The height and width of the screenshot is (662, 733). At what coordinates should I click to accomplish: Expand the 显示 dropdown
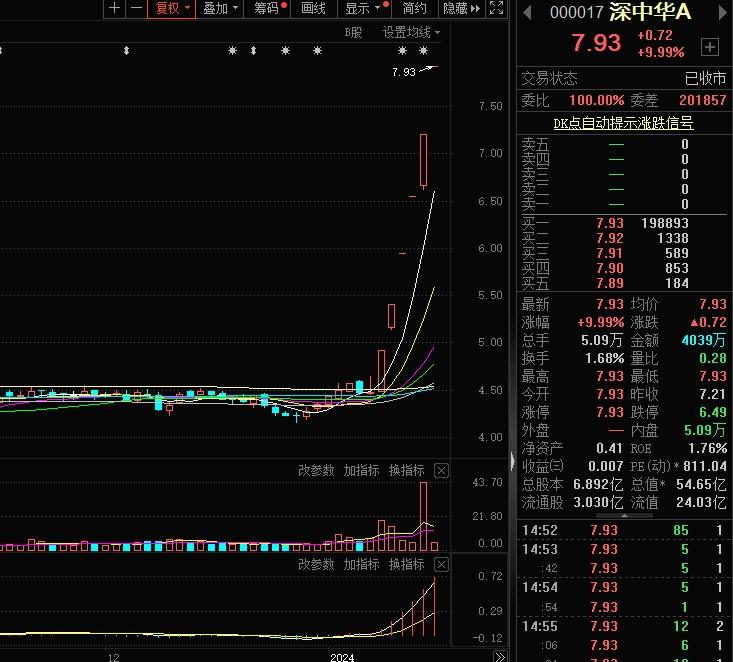click(362, 9)
